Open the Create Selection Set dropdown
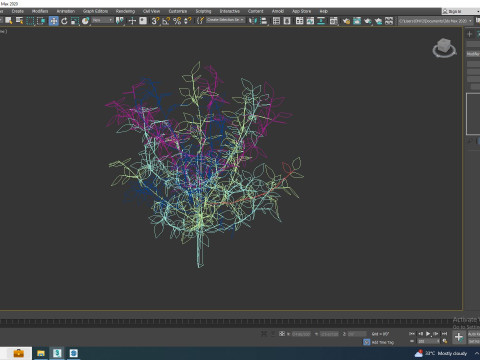This screenshot has height=360, width=480. click(x=225, y=20)
